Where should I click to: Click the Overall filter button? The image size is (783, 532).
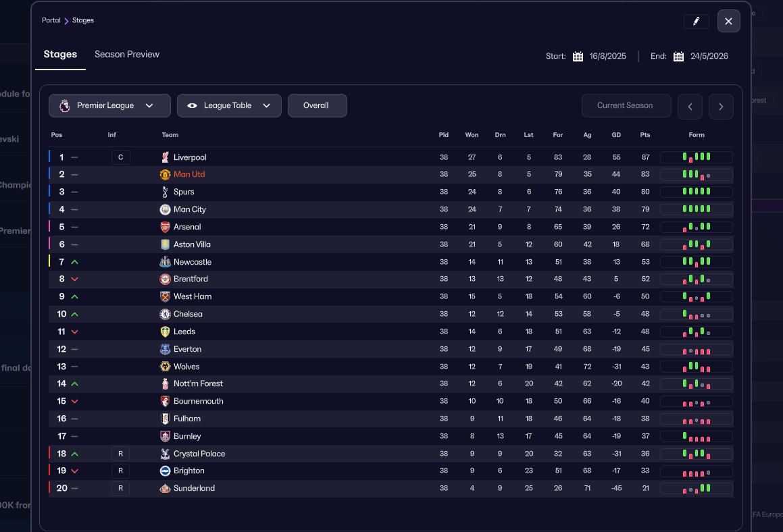tap(316, 105)
